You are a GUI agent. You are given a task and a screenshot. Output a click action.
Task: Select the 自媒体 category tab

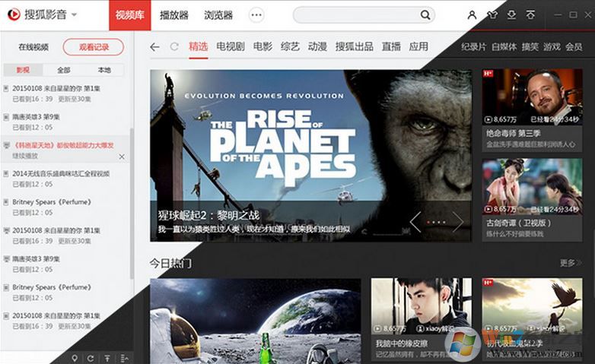(x=504, y=47)
